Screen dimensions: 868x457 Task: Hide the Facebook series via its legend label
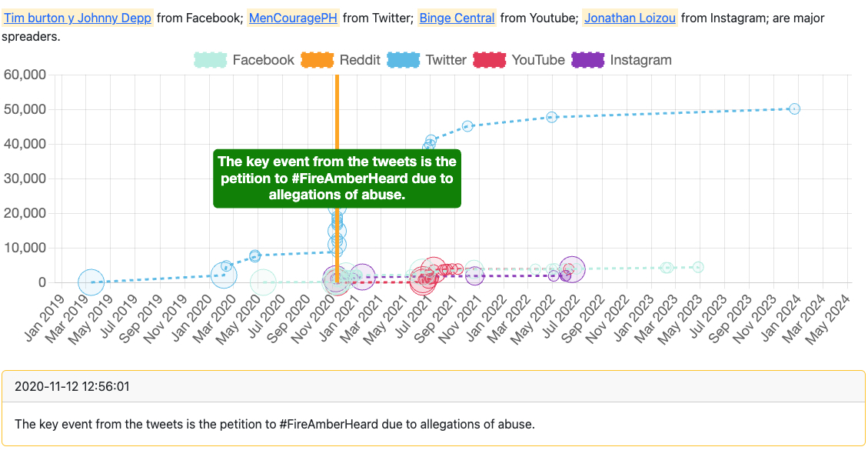pyautogui.click(x=263, y=60)
